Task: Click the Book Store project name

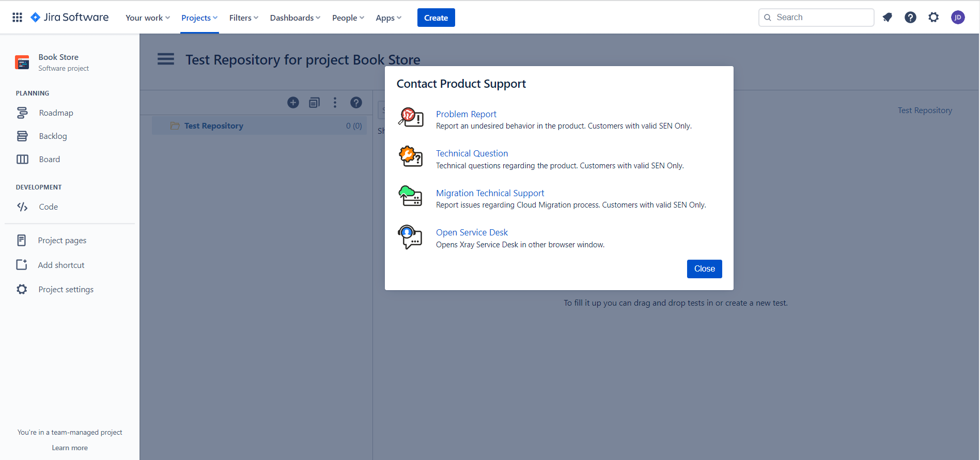Action: point(58,57)
